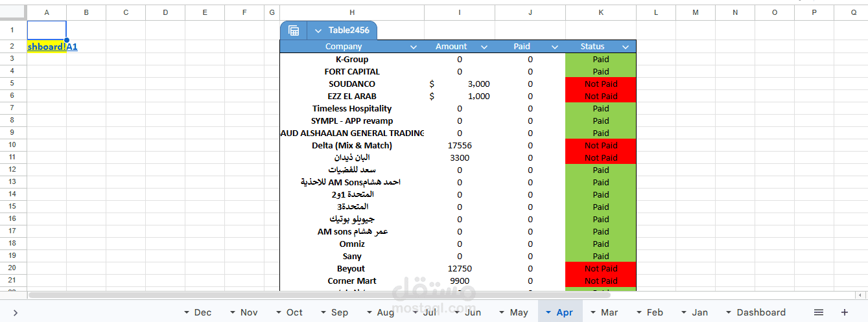The image size is (868, 322).
Task: Click the 9900 amount cell
Action: point(460,281)
